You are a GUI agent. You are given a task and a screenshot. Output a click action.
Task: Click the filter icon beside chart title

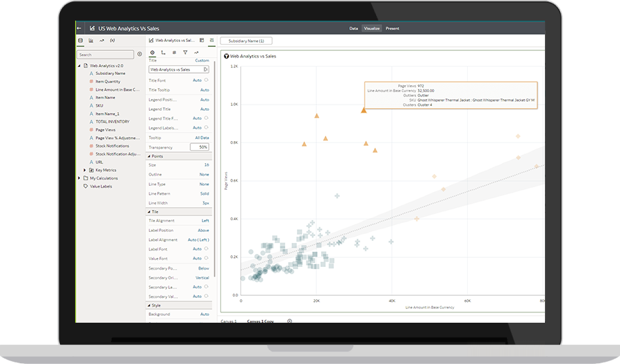point(226,56)
